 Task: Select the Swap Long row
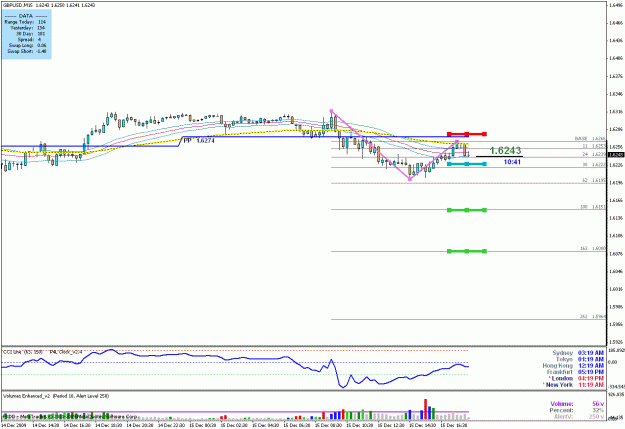pyautogui.click(x=27, y=45)
